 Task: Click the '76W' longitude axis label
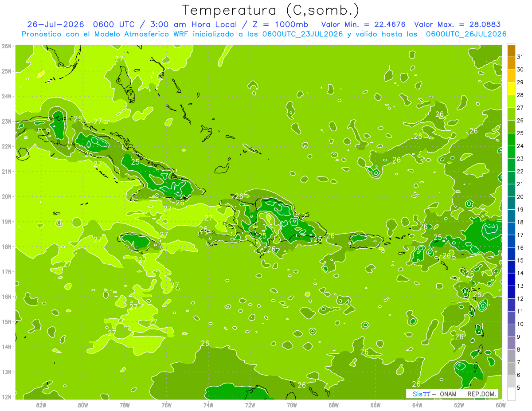[x=167, y=405]
